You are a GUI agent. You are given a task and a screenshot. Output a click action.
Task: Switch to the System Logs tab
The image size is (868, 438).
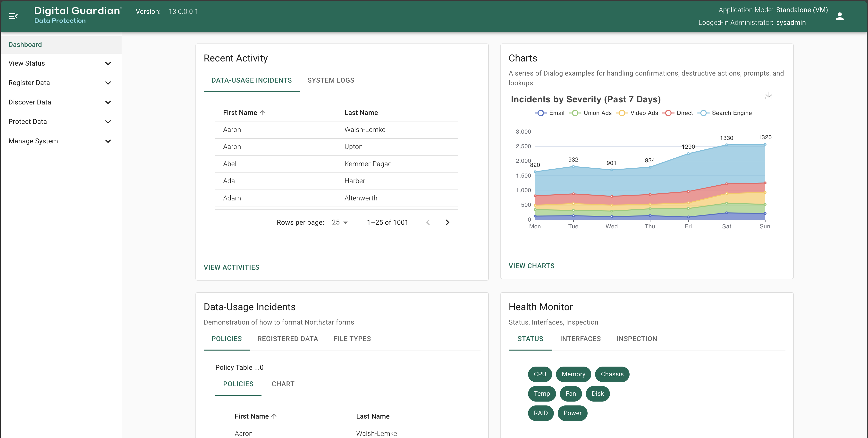click(x=330, y=80)
